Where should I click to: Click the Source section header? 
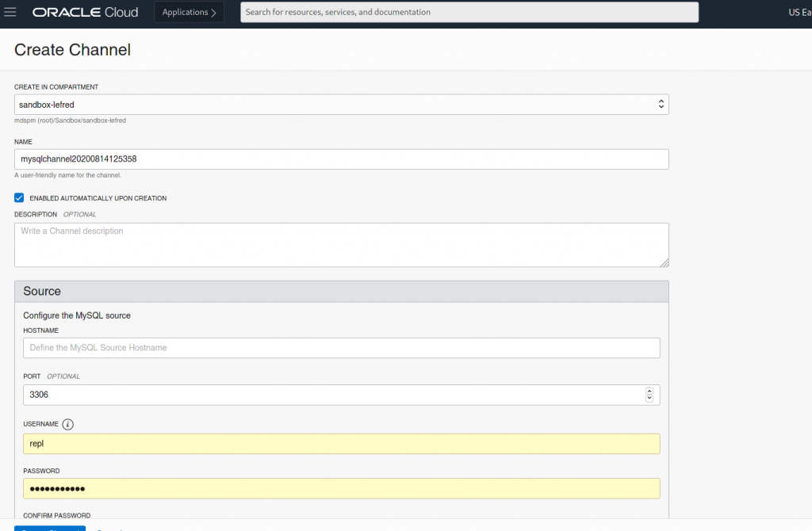coord(341,292)
